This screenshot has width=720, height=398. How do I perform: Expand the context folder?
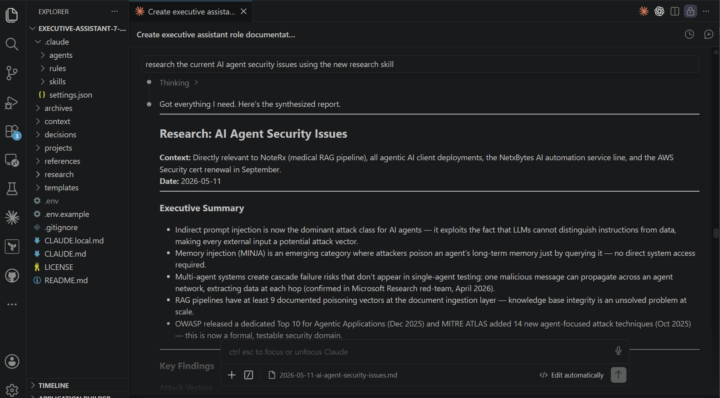[77, 122]
